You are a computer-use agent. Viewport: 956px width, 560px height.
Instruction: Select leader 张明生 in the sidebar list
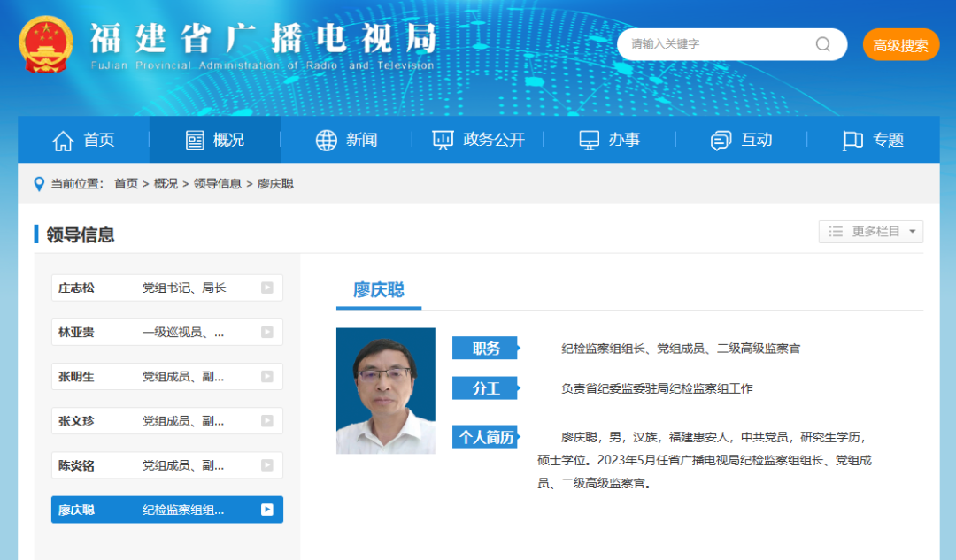[167, 377]
